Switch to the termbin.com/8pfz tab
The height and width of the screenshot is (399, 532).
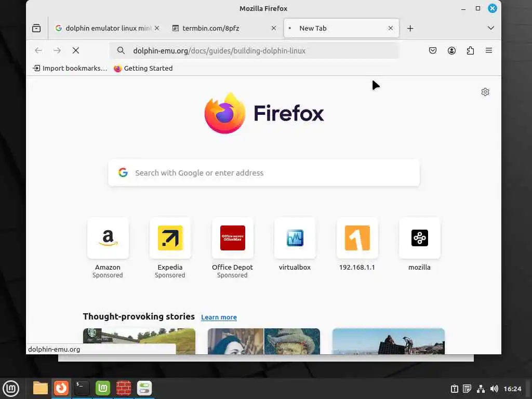(224, 28)
